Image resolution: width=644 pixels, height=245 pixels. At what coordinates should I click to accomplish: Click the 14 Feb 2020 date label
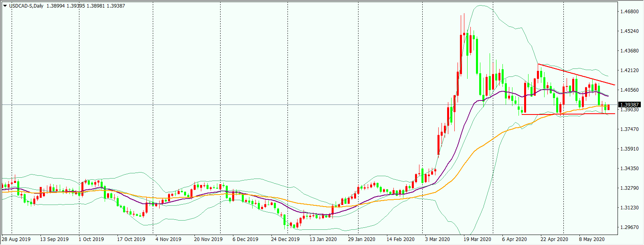[x=401, y=239]
